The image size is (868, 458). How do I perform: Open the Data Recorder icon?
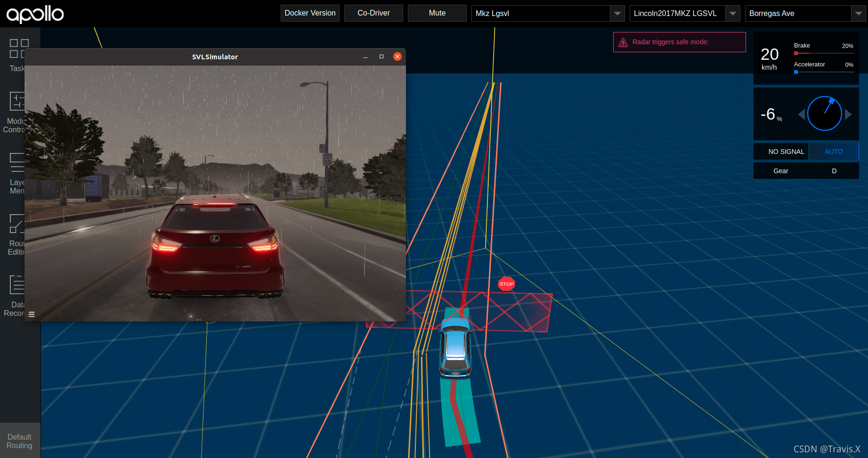[17, 285]
